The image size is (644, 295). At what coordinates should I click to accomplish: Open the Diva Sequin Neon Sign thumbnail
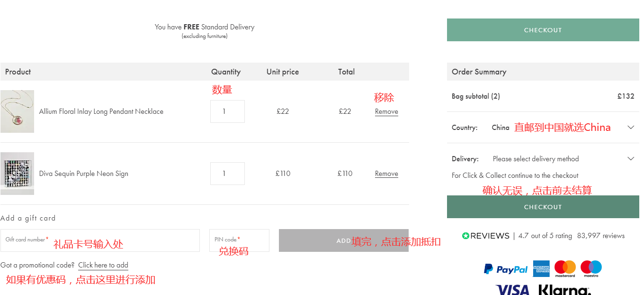(17, 174)
